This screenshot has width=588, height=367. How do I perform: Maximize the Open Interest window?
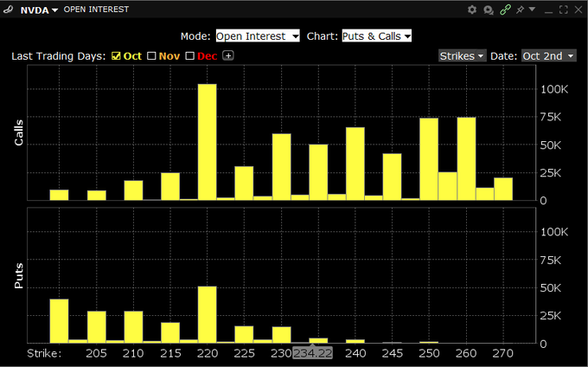[x=563, y=10]
